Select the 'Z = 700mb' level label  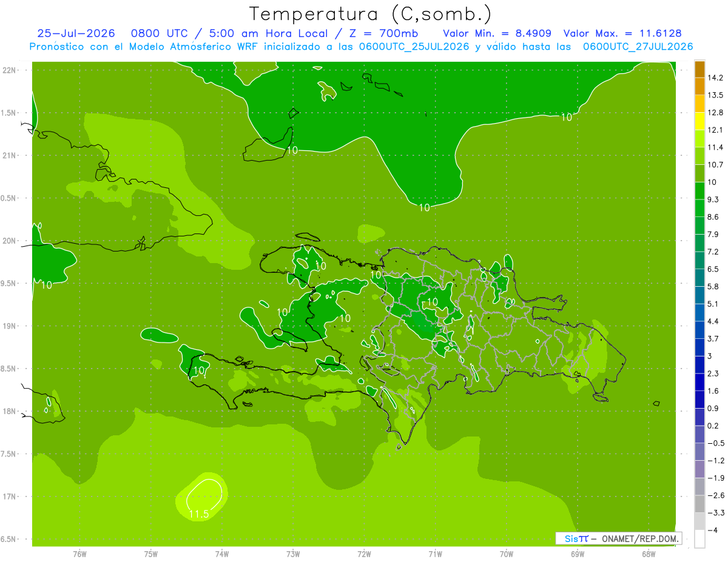383,33
